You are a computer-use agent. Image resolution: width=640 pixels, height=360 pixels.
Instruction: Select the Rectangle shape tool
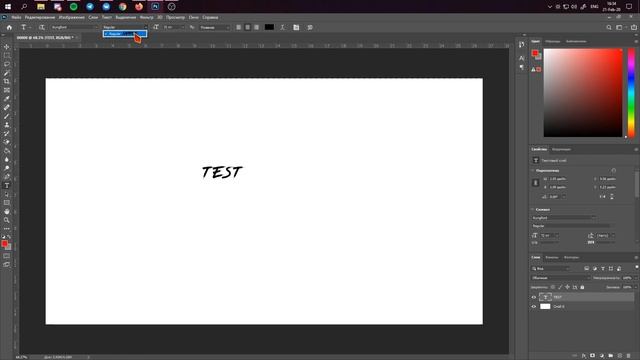click(x=7, y=203)
